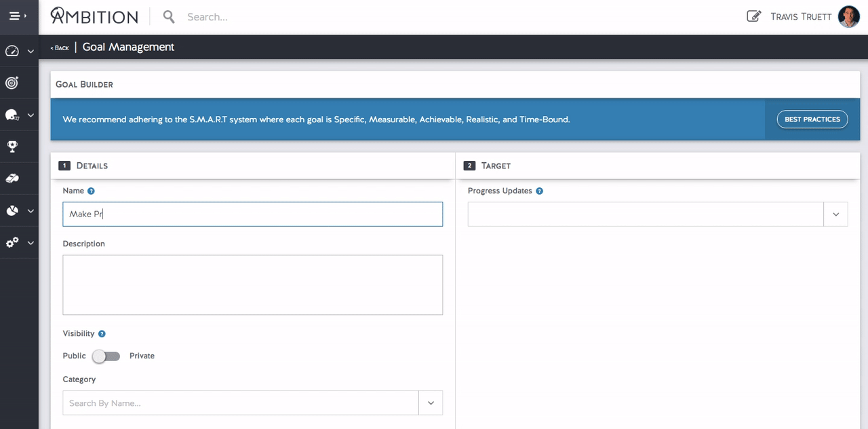Viewport: 868px width, 429px height.
Task: Click the Back link
Action: pos(60,48)
